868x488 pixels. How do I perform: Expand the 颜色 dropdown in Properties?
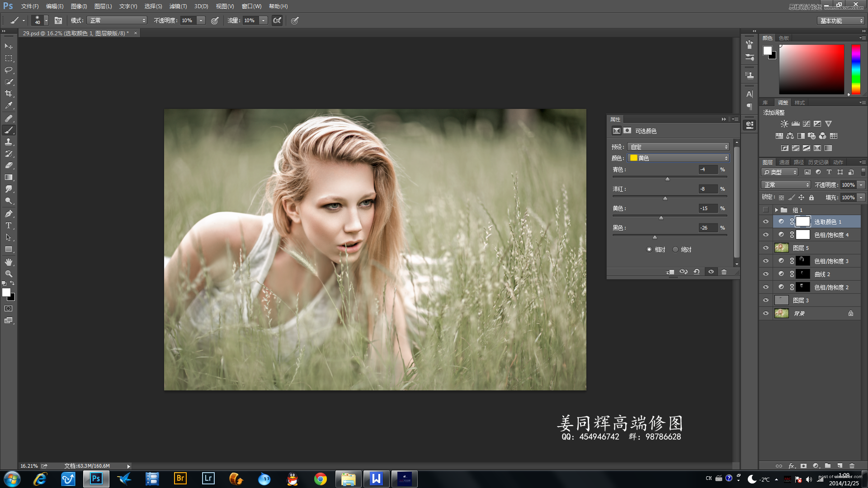679,157
